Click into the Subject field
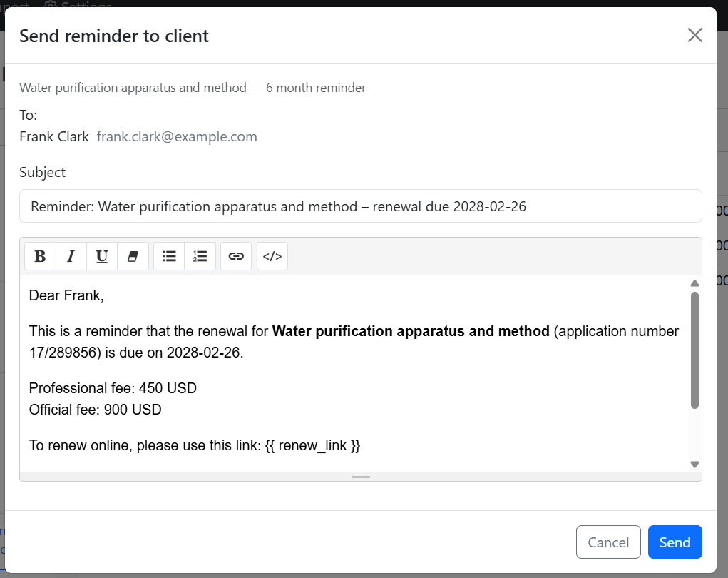Image resolution: width=728 pixels, height=578 pixels. (x=360, y=206)
